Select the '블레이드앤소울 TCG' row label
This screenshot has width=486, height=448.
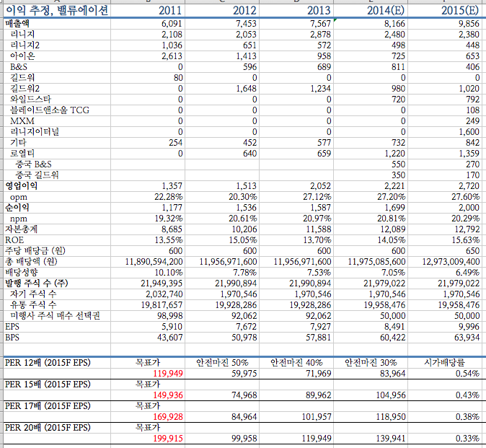[50, 110]
